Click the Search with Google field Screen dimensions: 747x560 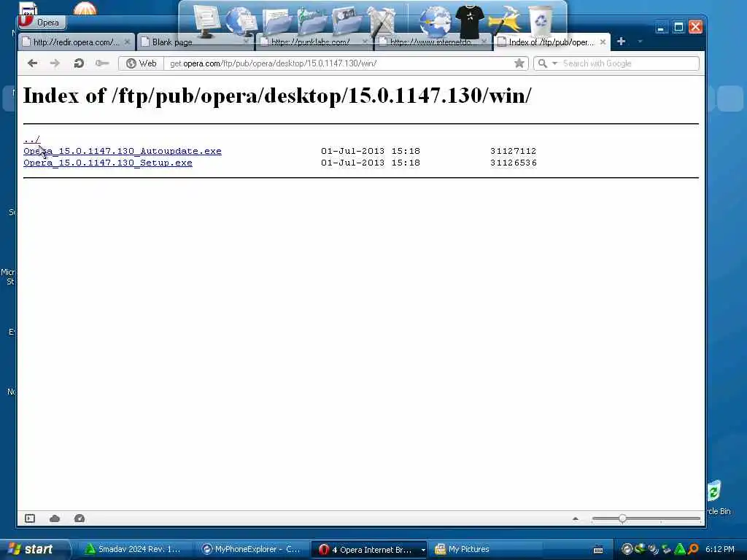coord(630,63)
